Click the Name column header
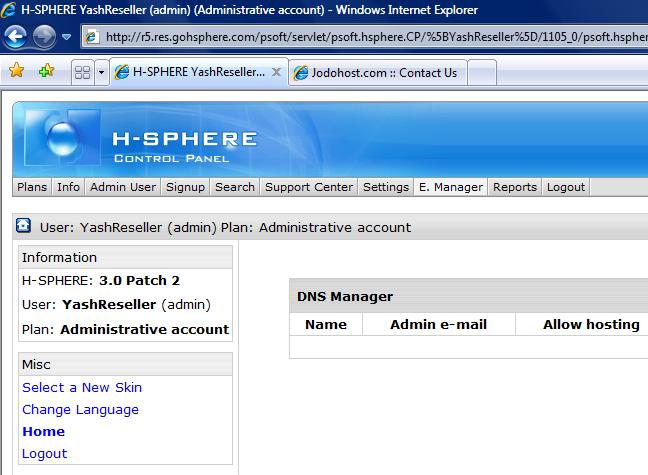Image resolution: width=648 pixels, height=475 pixels. coord(326,325)
